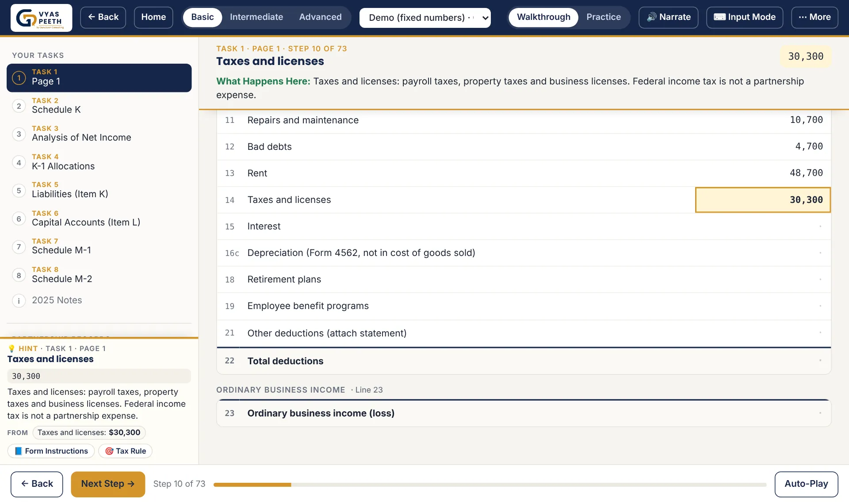Click the Task 2 number circle
This screenshot has width=849, height=504.
19,106
